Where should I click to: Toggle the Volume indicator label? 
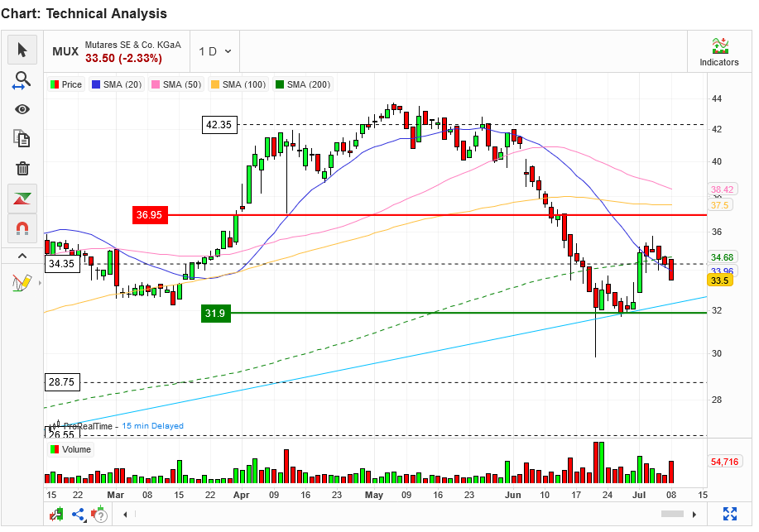pyautogui.click(x=69, y=451)
